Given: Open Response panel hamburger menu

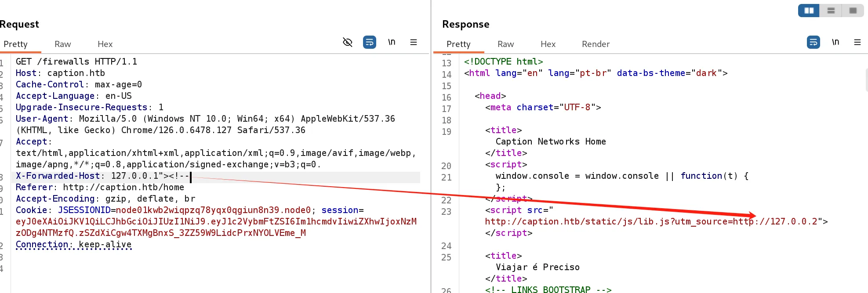Looking at the screenshot, I should point(857,42).
